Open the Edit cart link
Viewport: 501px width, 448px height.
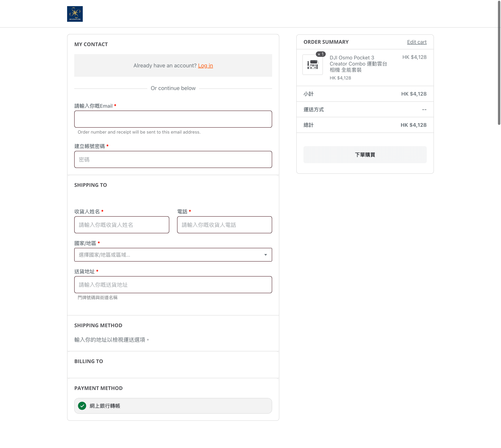tap(417, 42)
